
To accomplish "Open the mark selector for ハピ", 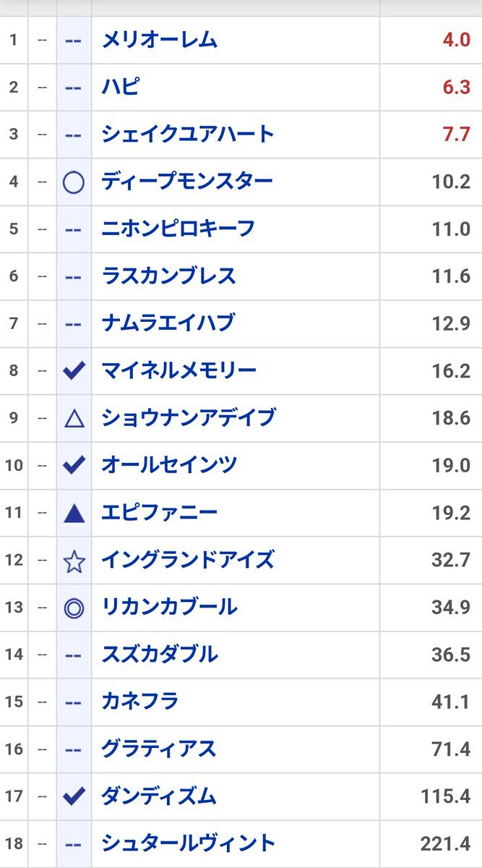I will (x=74, y=88).
